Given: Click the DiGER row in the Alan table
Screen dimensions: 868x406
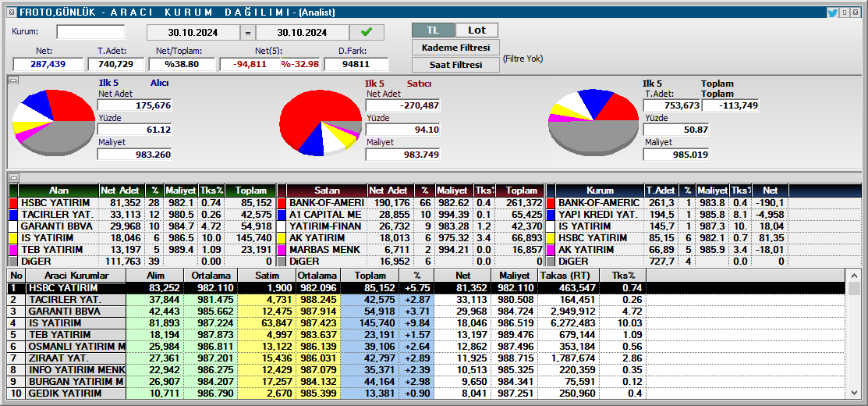Looking at the screenshot, I should tap(142, 261).
